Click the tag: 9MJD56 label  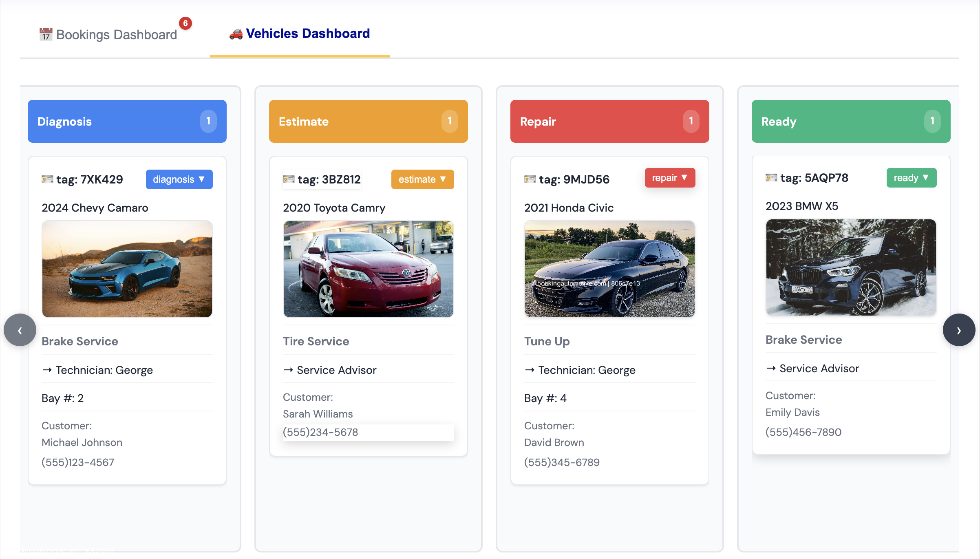(x=574, y=179)
